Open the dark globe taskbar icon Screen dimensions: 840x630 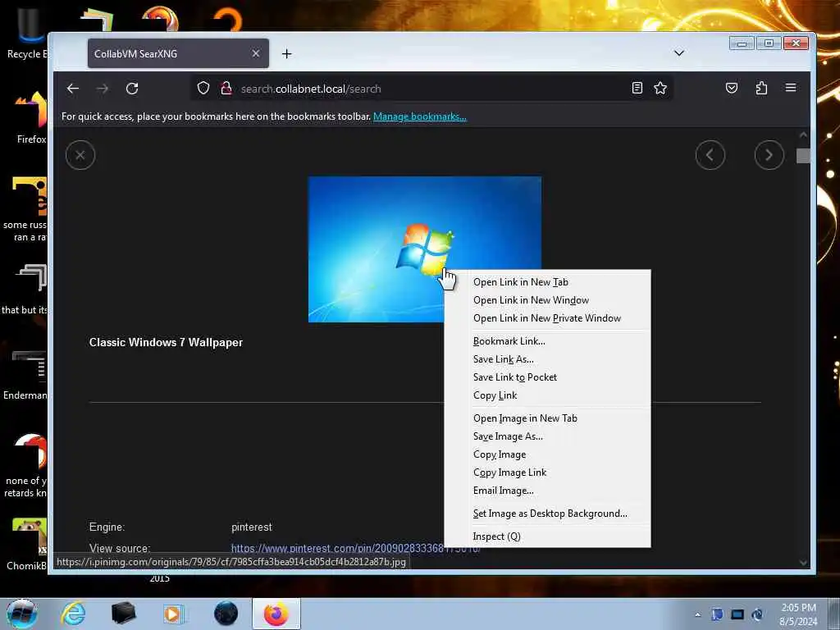click(x=226, y=614)
